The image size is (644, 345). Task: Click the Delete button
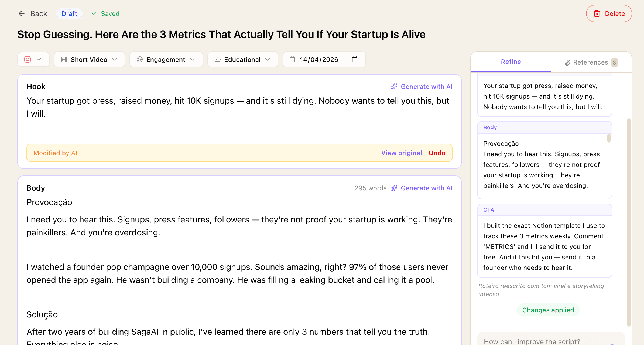click(609, 13)
